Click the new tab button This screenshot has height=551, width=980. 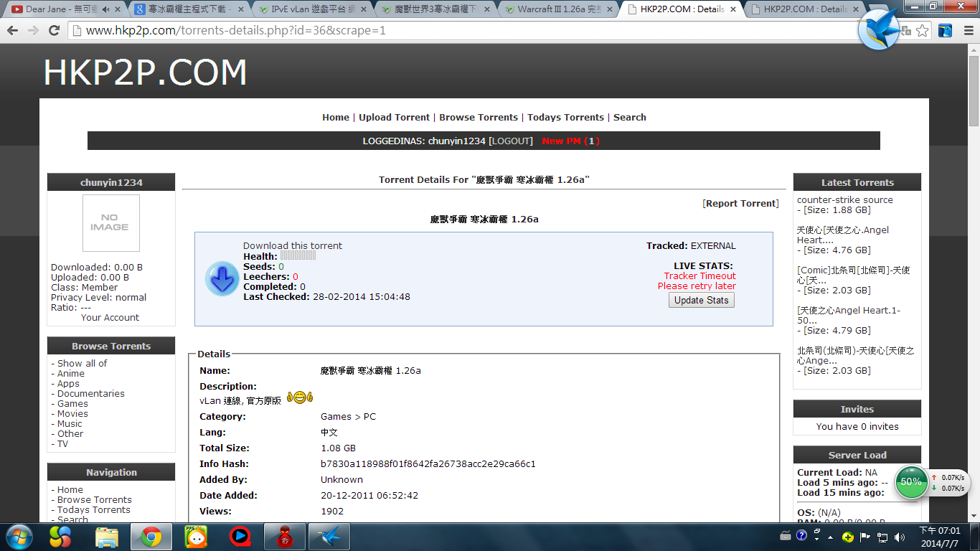[880, 9]
